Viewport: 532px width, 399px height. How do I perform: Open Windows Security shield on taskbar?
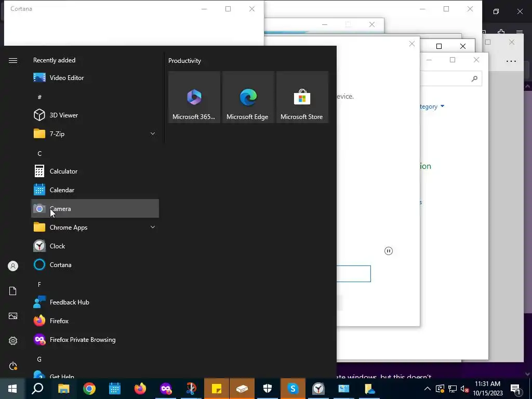pos(268,389)
